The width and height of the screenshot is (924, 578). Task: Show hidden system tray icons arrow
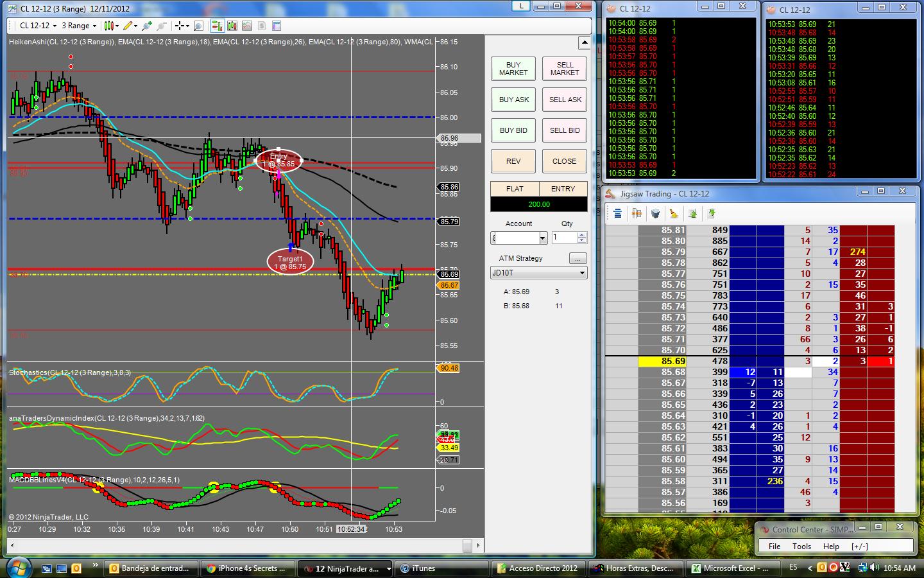click(810, 568)
